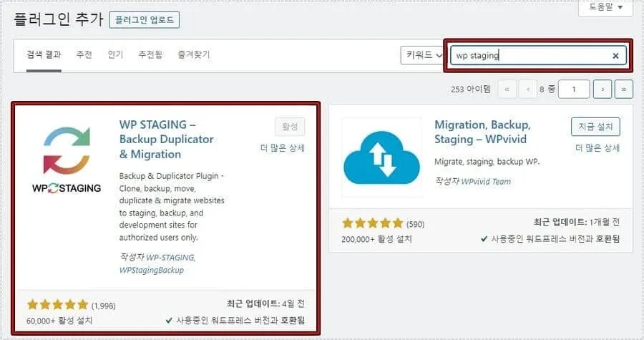Switch to the 인기 tab
This screenshot has height=340, width=644.
pos(115,54)
